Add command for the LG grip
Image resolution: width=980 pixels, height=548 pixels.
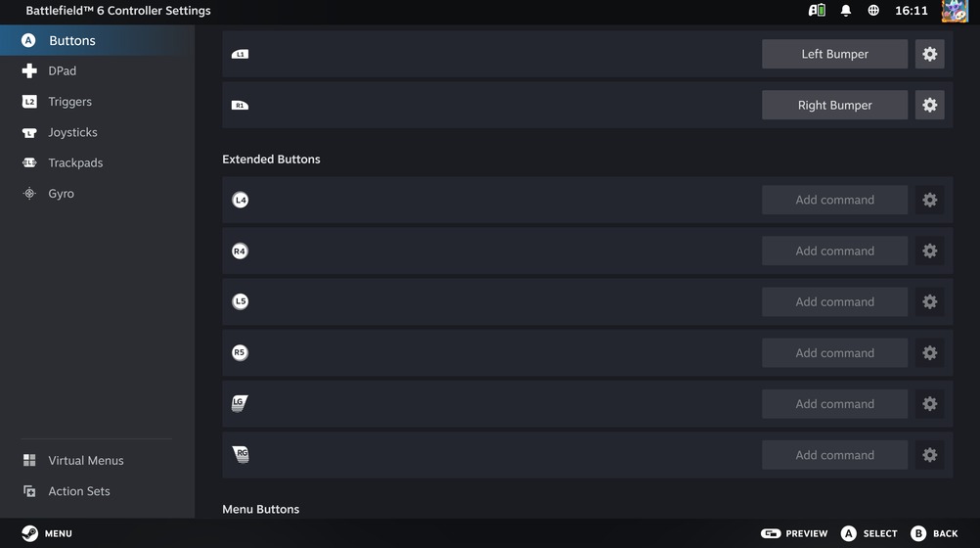point(834,404)
